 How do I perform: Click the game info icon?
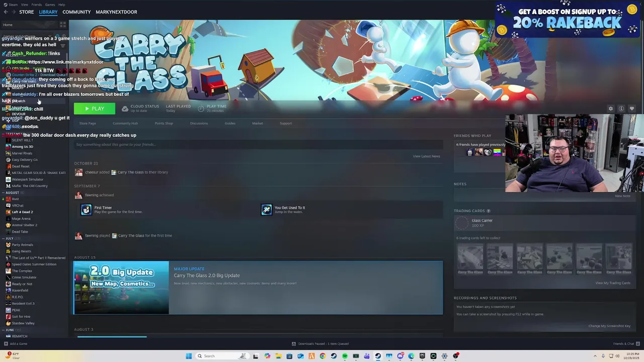tap(621, 109)
